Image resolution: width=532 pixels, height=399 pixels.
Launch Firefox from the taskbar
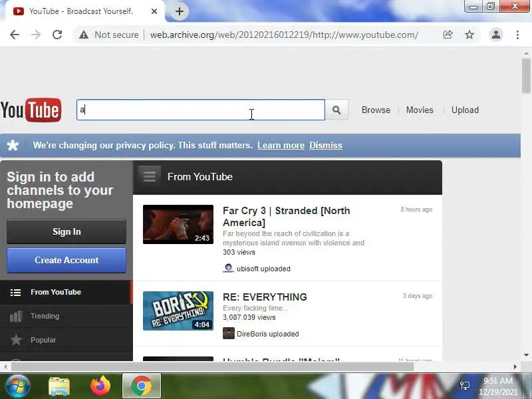(100, 386)
